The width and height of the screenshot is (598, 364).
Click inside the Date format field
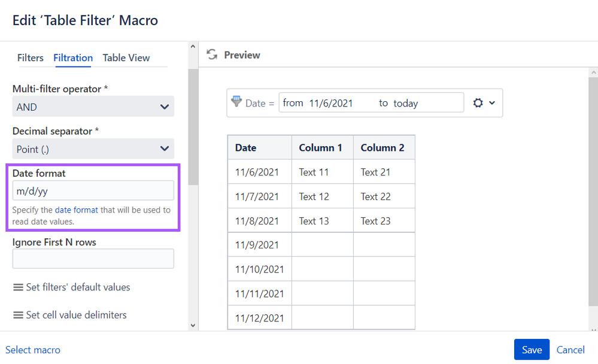(x=93, y=190)
